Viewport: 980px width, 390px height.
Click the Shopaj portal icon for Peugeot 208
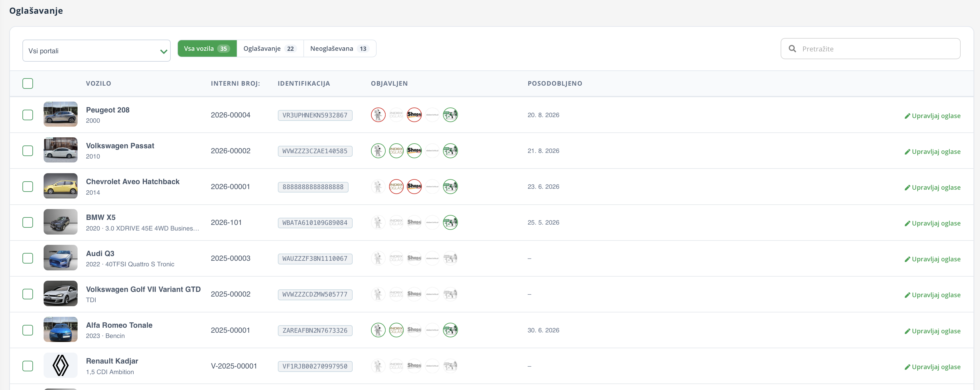pyautogui.click(x=414, y=115)
